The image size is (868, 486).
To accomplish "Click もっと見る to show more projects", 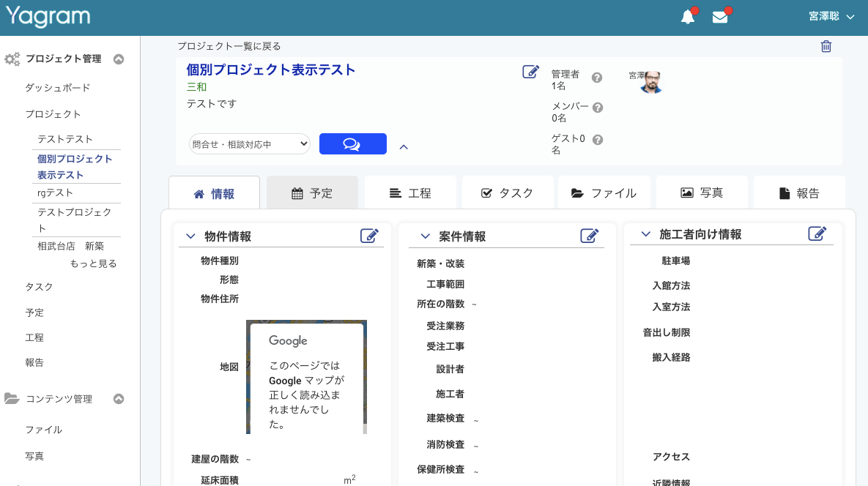I will click(94, 263).
